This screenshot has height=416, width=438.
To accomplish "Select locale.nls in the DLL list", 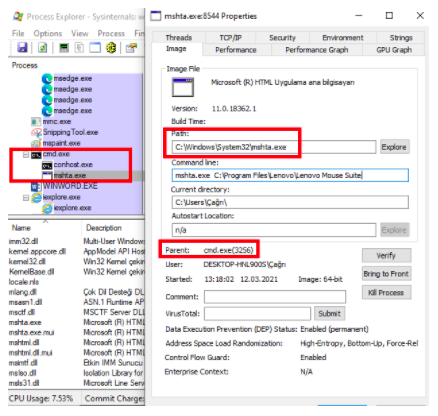I will point(23,282).
